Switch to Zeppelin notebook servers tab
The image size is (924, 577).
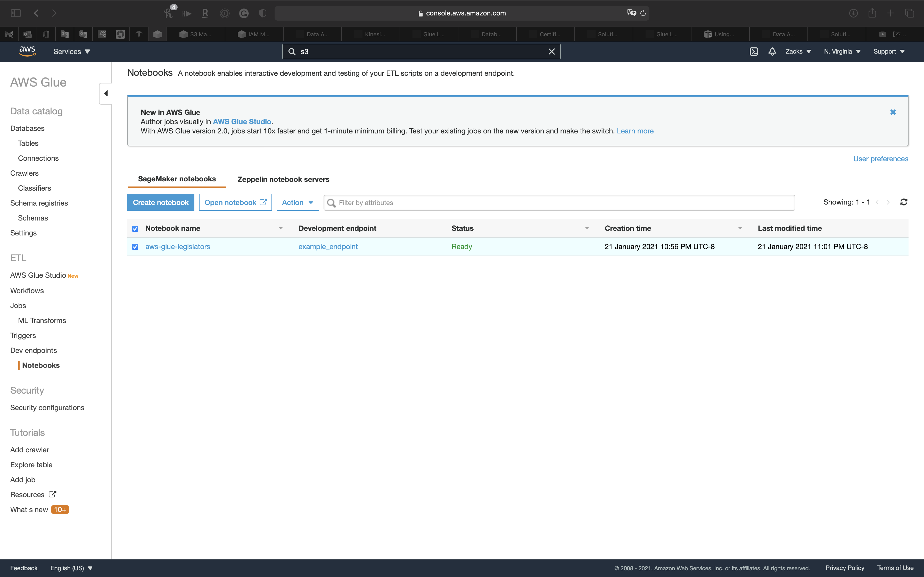pyautogui.click(x=283, y=179)
